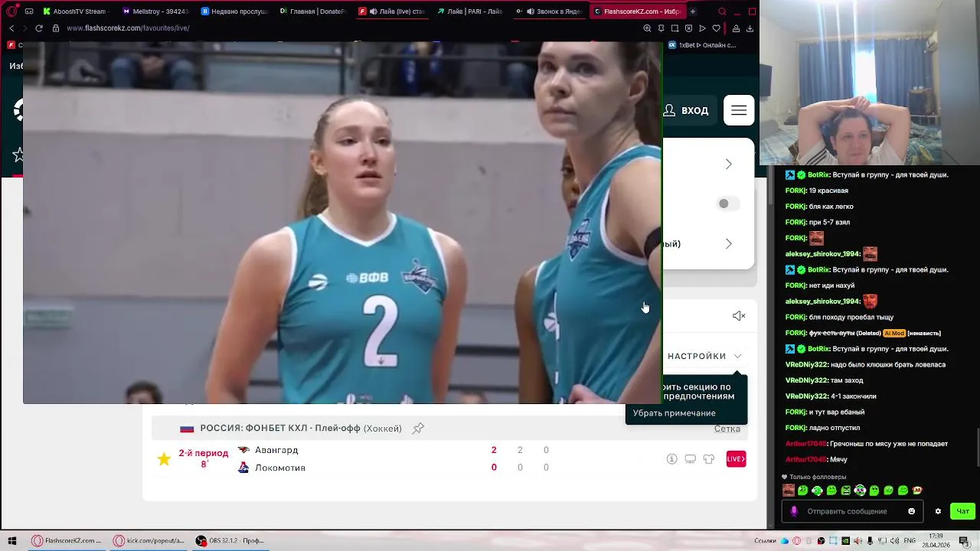Click the ВХОД login button
Screen dimensions: 980x551
(x=686, y=110)
